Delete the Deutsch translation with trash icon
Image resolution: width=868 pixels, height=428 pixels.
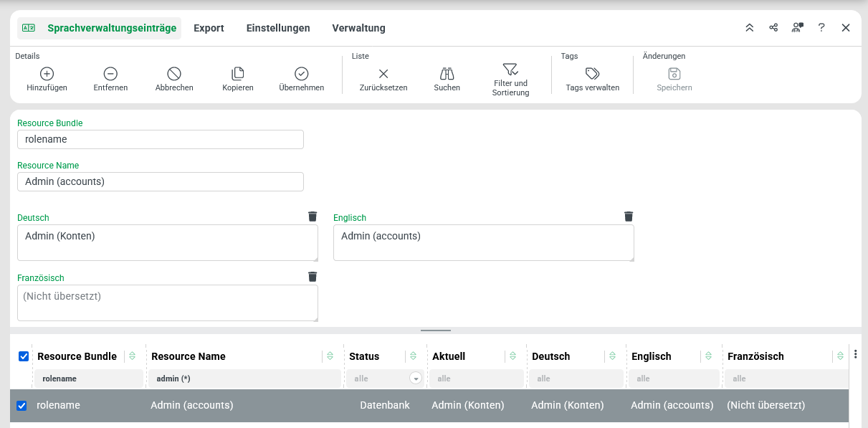312,217
